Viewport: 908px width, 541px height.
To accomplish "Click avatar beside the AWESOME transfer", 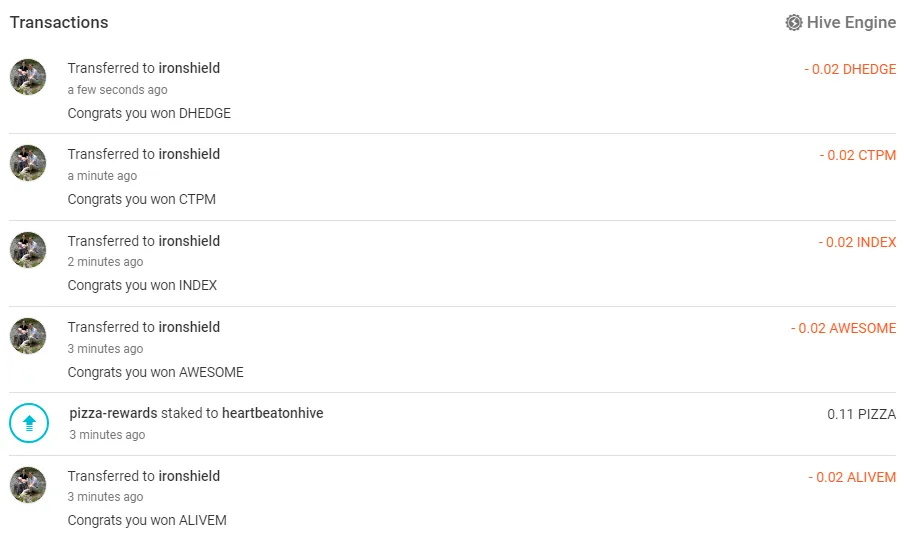I will (x=28, y=336).
